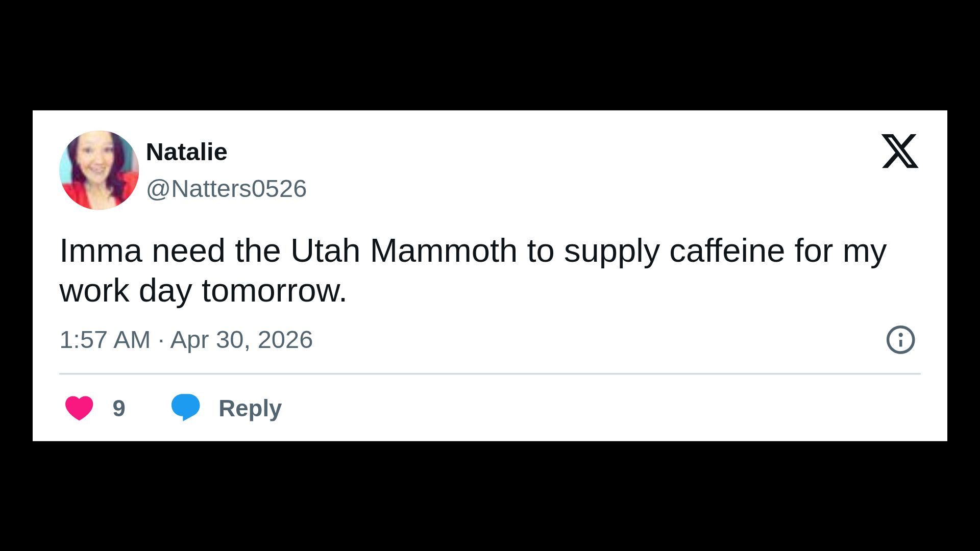Click the Apr 30, 2026 date

pos(241,340)
